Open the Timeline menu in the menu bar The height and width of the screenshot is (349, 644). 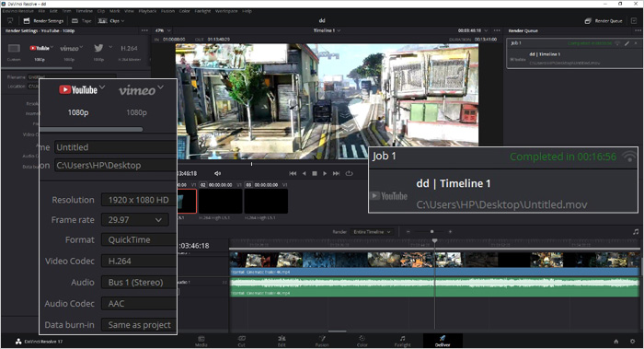click(x=85, y=11)
